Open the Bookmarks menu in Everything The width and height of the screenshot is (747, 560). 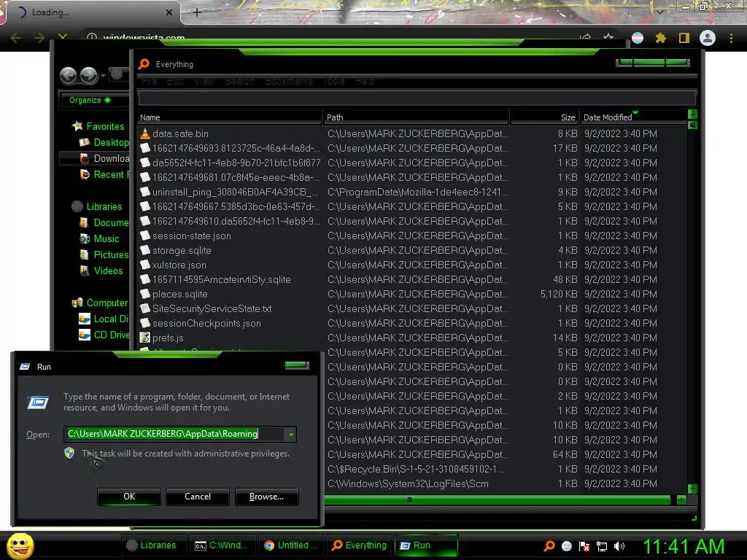(288, 82)
